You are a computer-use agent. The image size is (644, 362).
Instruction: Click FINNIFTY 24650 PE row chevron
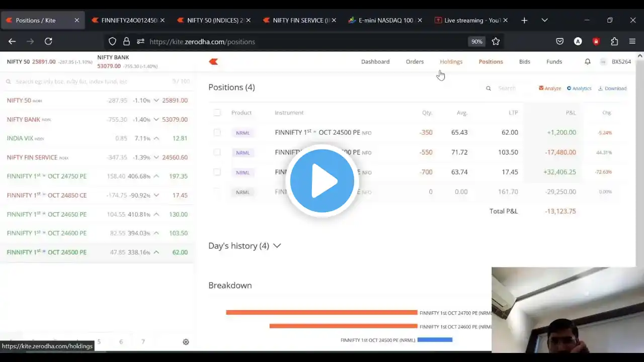156,214
